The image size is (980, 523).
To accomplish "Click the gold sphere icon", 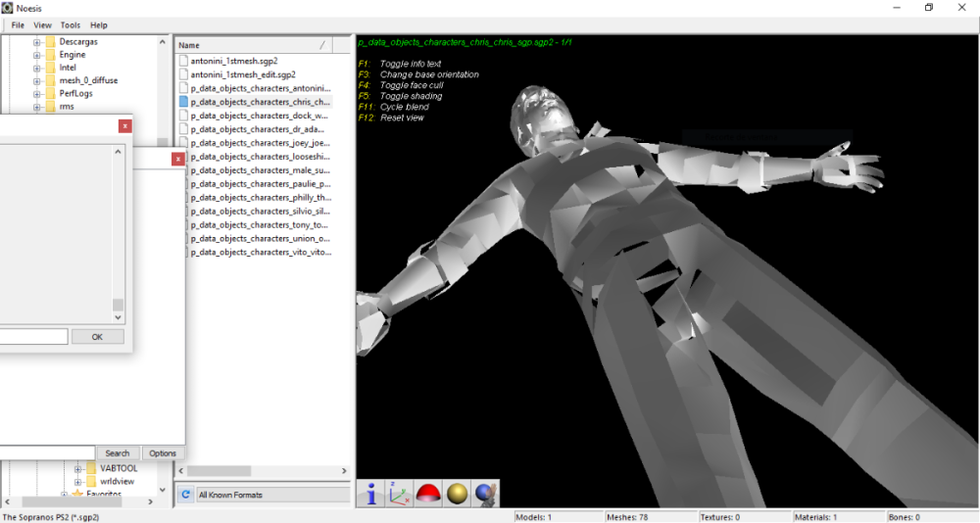I will click(x=457, y=494).
